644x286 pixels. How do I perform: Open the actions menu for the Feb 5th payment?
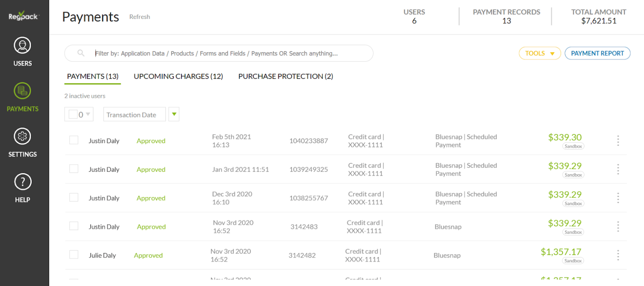click(618, 141)
